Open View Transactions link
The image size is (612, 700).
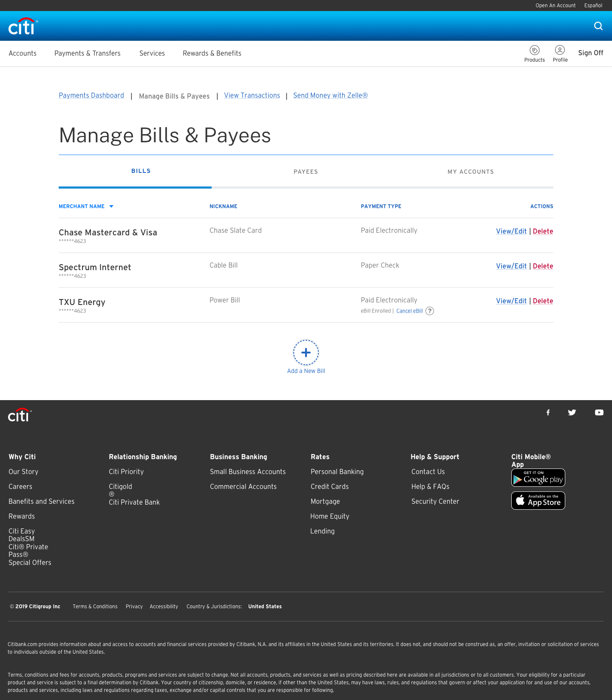tap(252, 96)
